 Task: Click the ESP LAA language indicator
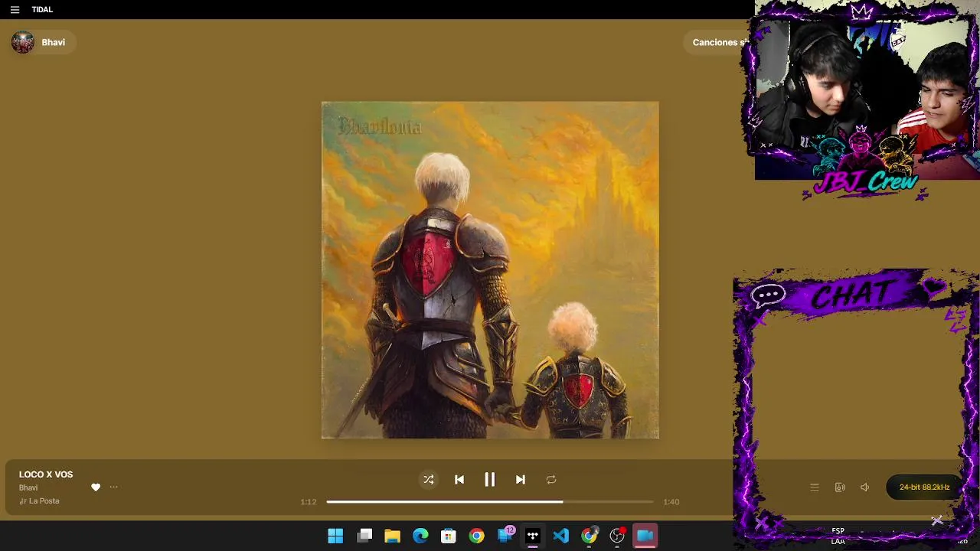point(838,536)
